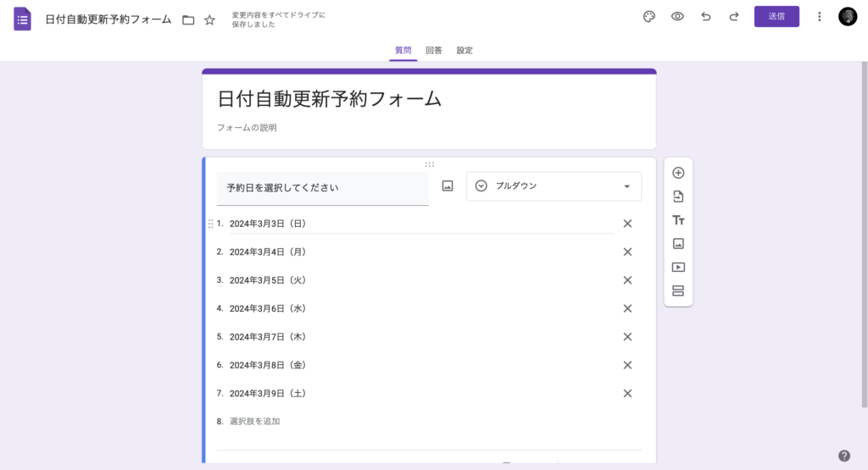Add image from the side toolbar
This screenshot has height=470, width=868.
click(678, 244)
